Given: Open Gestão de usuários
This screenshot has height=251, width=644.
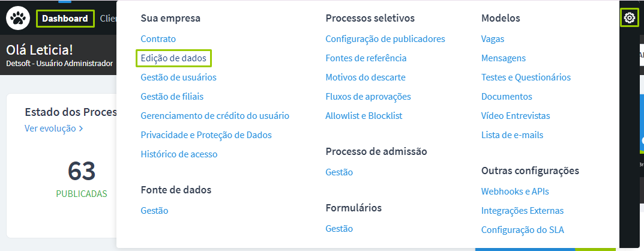Looking at the screenshot, I should 178,77.
